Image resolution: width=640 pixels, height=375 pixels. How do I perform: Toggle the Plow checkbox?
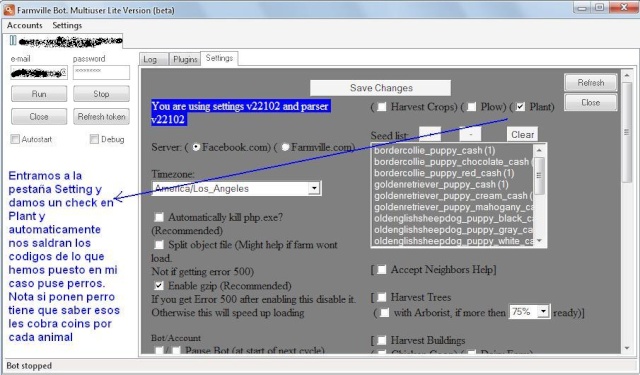point(471,107)
